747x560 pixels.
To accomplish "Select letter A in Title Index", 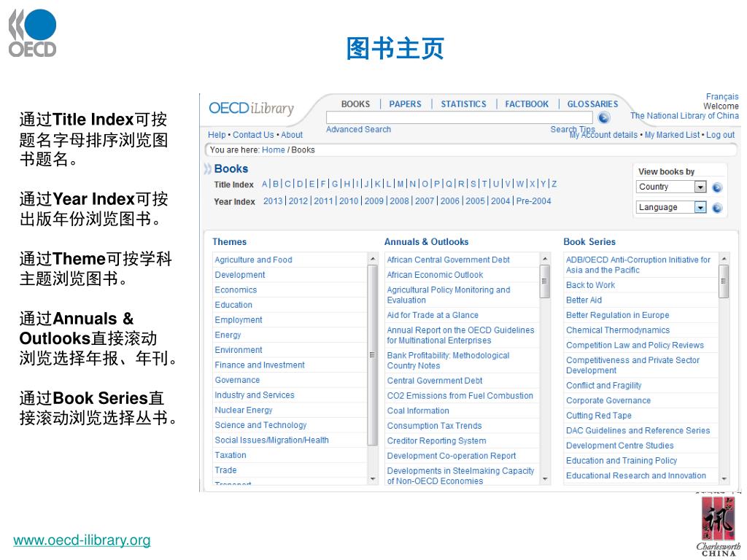I will point(265,184).
